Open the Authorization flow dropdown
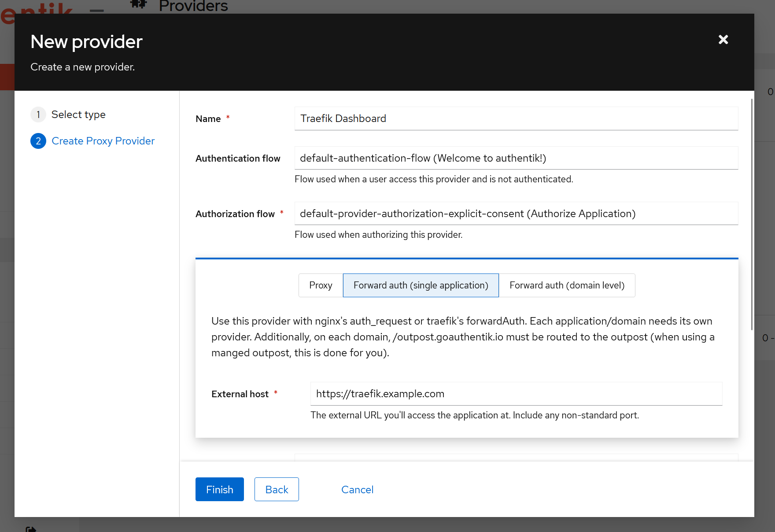 click(516, 214)
